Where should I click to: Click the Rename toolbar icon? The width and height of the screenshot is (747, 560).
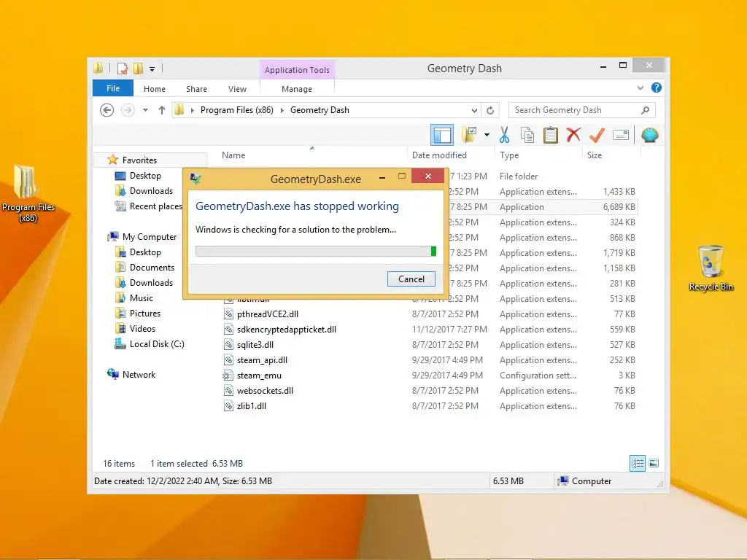621,135
